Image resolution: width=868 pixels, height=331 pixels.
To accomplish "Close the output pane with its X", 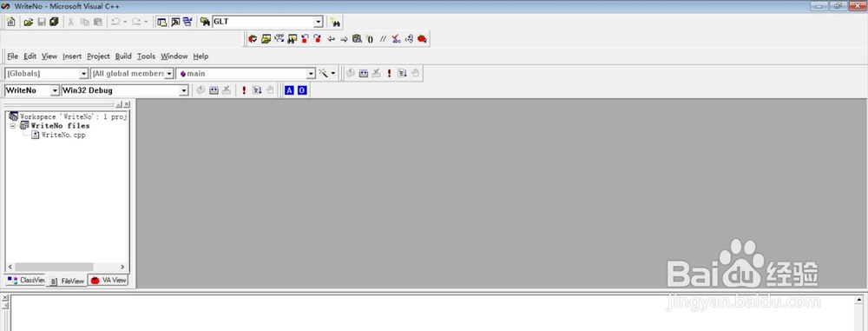I will pos(5,298).
